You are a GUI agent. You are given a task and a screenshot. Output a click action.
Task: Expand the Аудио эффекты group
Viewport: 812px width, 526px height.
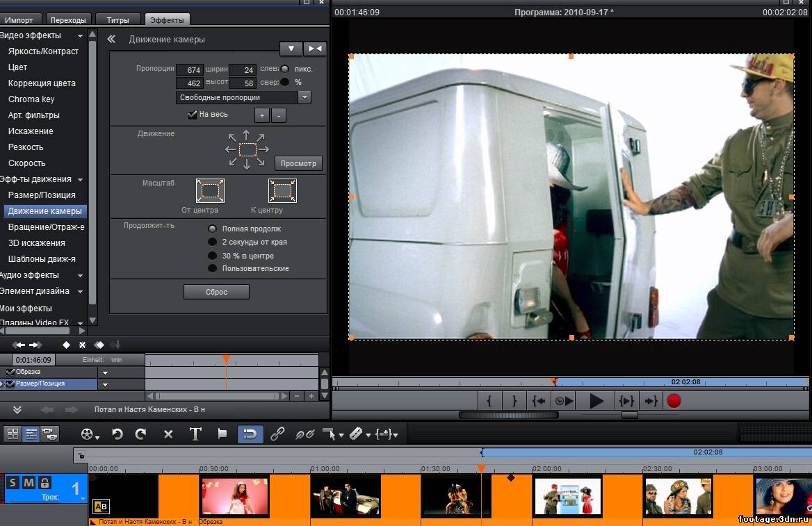[80, 275]
